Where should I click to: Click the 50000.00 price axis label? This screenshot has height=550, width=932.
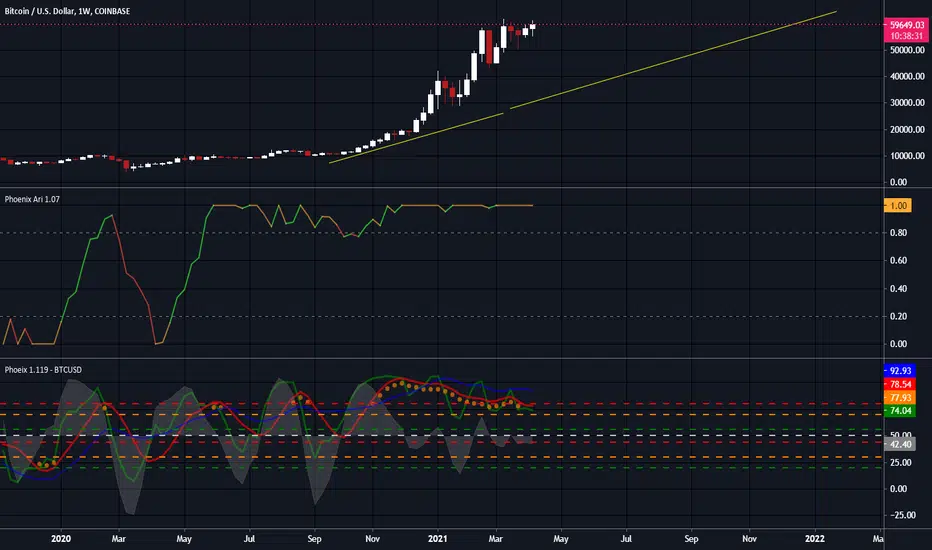(907, 50)
